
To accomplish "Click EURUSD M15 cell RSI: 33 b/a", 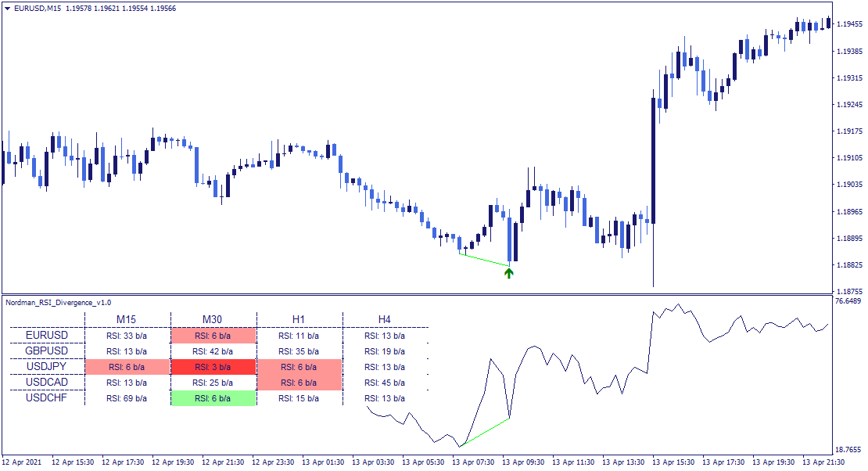I will pos(127,336).
